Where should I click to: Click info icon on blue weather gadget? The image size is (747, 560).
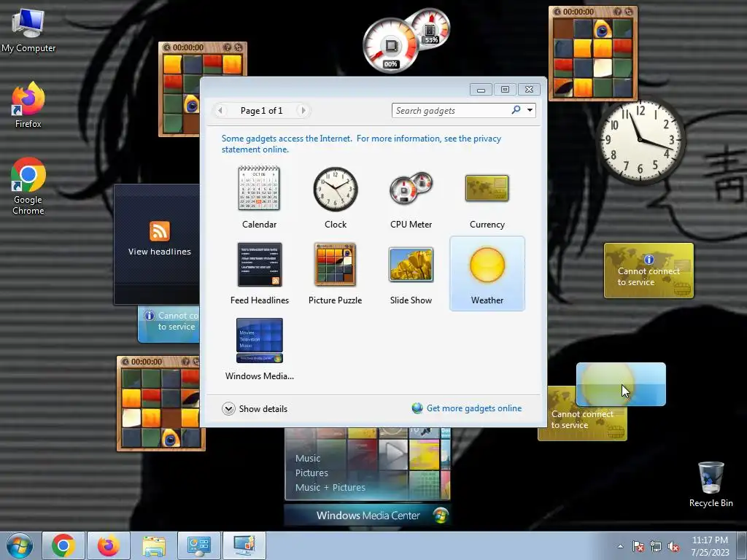click(x=150, y=316)
